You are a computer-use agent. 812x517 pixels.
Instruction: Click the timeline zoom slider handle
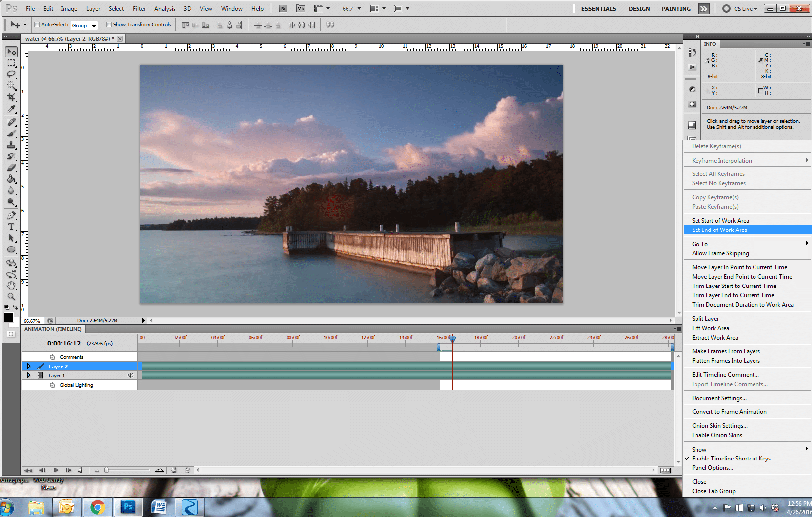[106, 470]
